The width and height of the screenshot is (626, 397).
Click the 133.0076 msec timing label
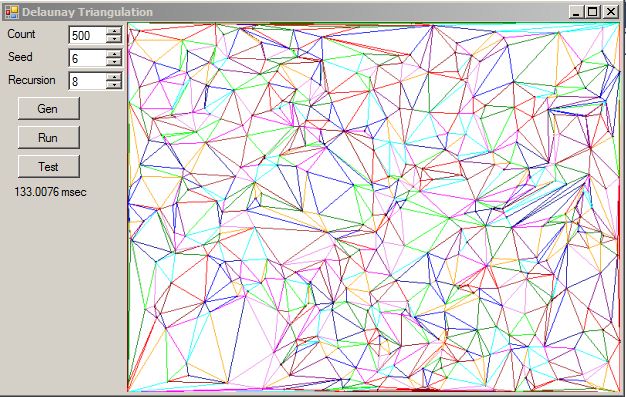tap(50, 192)
